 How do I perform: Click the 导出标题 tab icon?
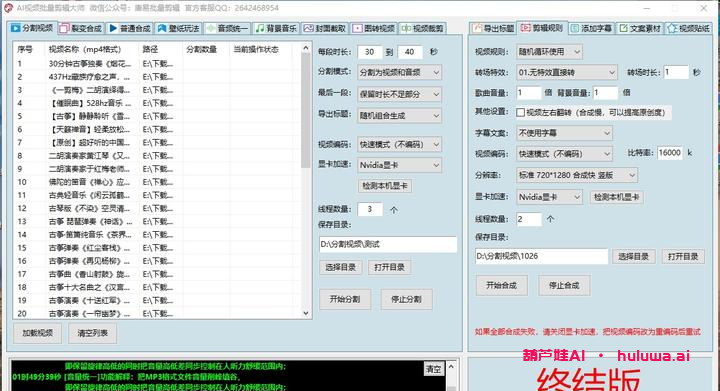(478, 28)
